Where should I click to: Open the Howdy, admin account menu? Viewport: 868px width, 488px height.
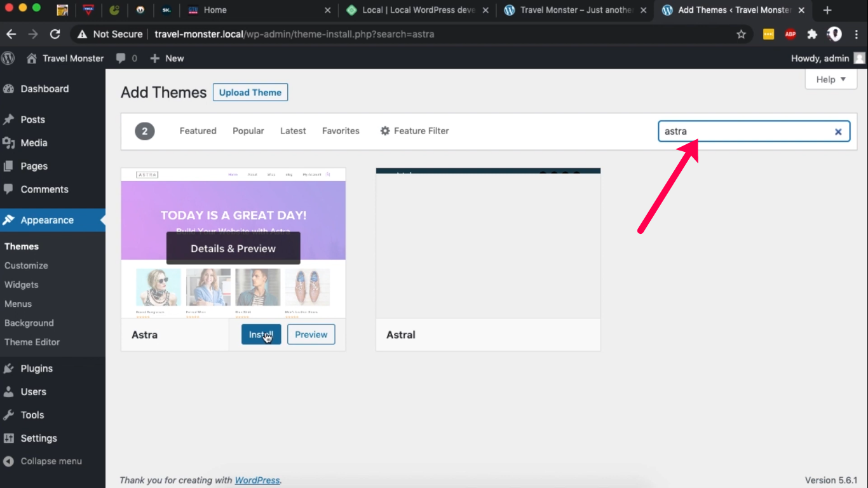tap(828, 58)
